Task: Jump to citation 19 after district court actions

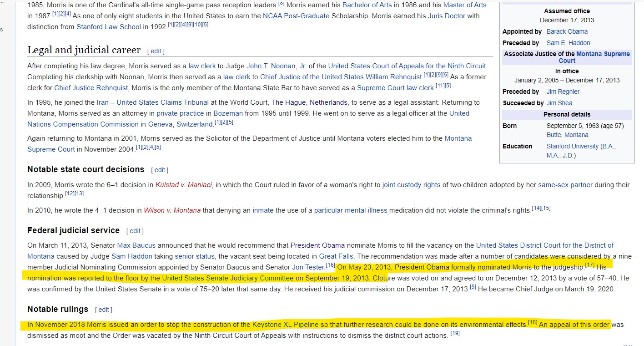Action: [x=455, y=334]
